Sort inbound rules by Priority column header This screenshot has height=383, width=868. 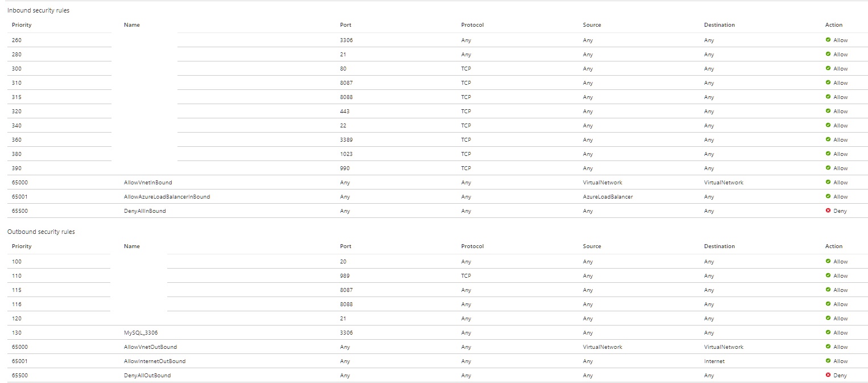coord(22,25)
